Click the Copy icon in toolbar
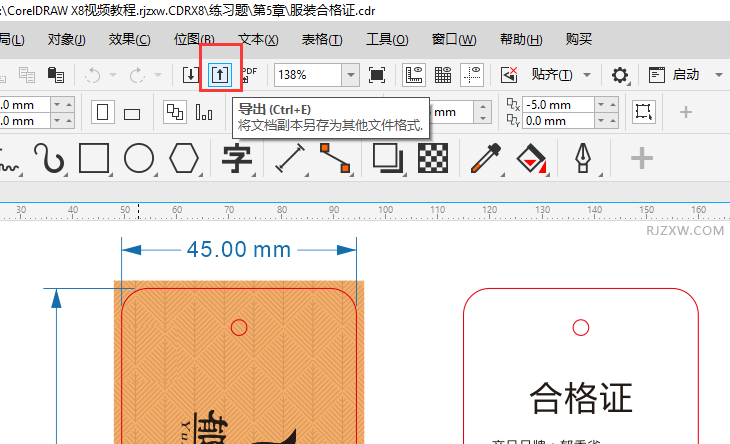730x444 pixels. [27, 74]
